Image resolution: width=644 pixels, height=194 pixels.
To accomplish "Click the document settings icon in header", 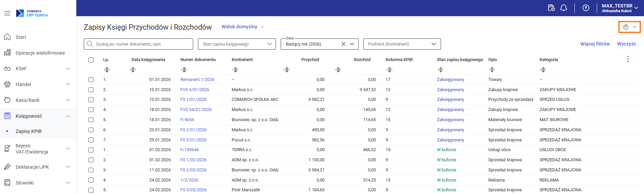I will click(551, 8).
